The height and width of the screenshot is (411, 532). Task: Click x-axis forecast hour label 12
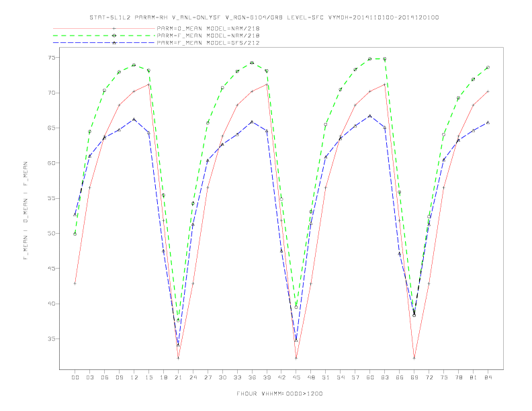(x=134, y=377)
